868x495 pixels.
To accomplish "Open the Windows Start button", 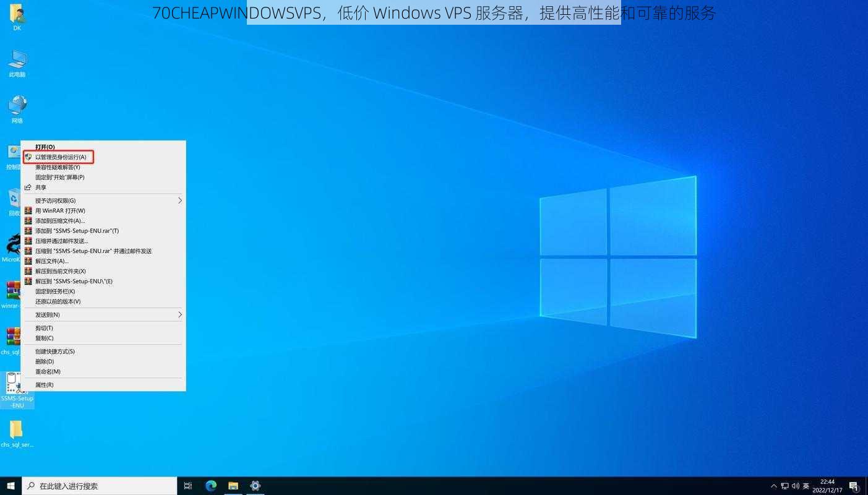I will (x=11, y=486).
